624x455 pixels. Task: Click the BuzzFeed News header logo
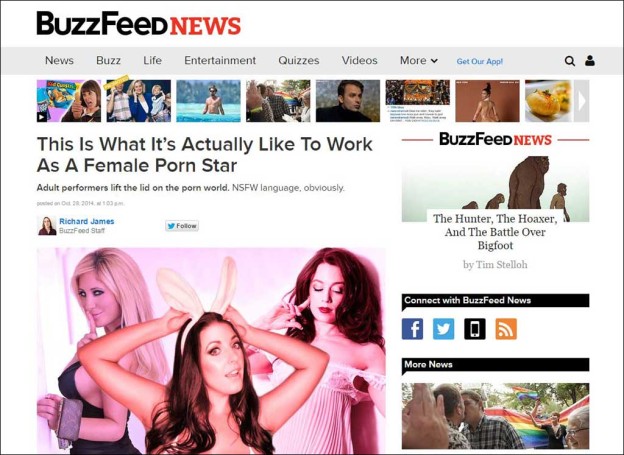point(138,24)
